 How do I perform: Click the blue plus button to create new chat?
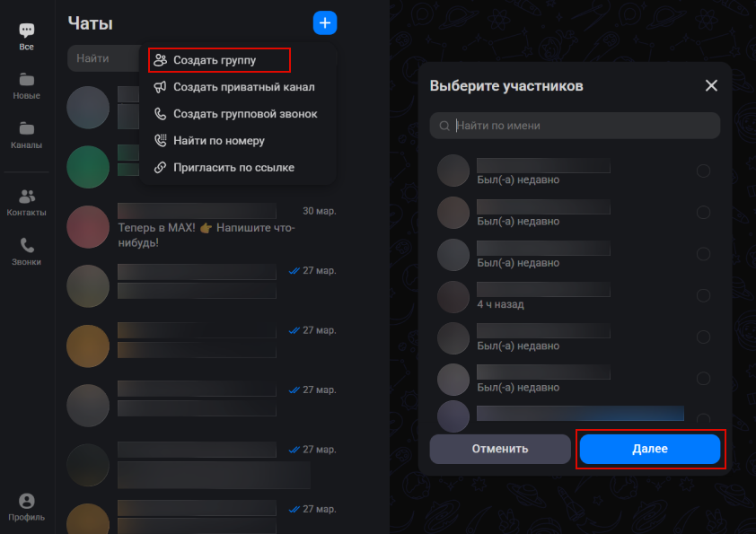[x=325, y=22]
